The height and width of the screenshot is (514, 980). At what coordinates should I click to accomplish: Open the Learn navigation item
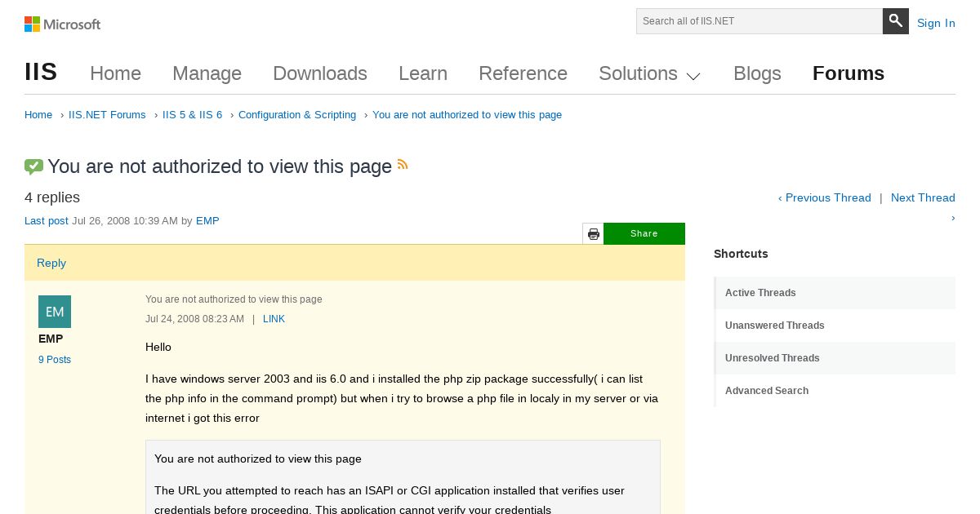423,73
